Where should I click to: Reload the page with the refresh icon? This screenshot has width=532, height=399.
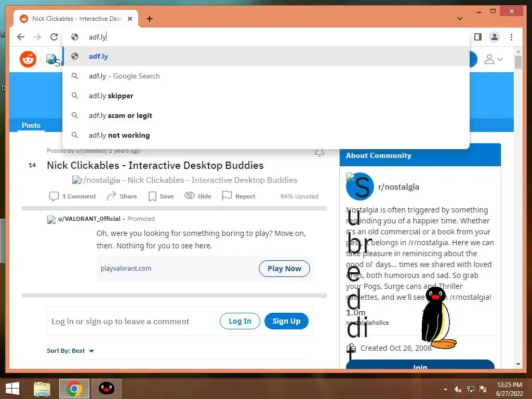coord(54,37)
